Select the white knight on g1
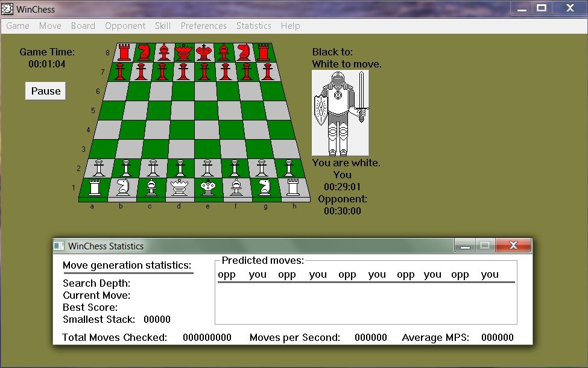 click(264, 187)
